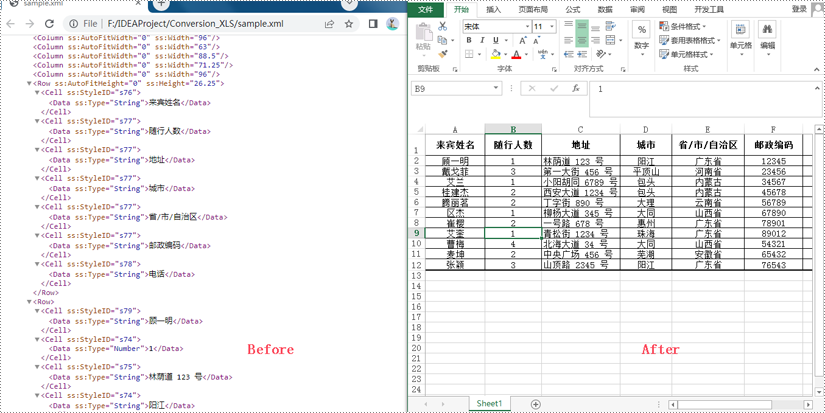The height and width of the screenshot is (413, 825).
Task: Collapse the Cell node with StyleID s75
Action: pyautogui.click(x=37, y=367)
